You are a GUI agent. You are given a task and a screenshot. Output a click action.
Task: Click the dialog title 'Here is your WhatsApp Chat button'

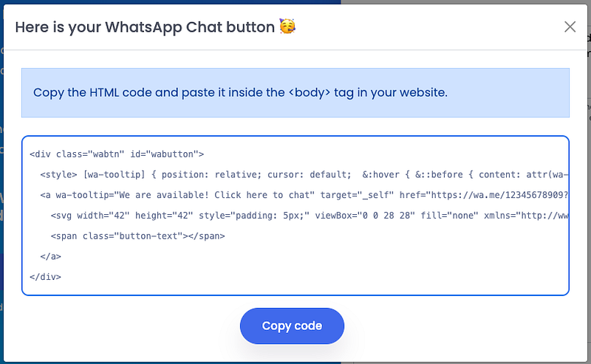point(145,27)
